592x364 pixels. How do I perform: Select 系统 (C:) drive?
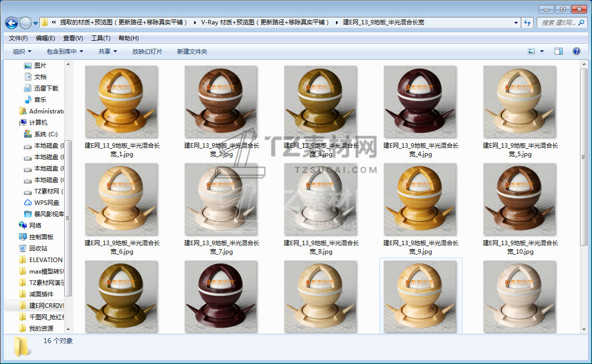45,134
